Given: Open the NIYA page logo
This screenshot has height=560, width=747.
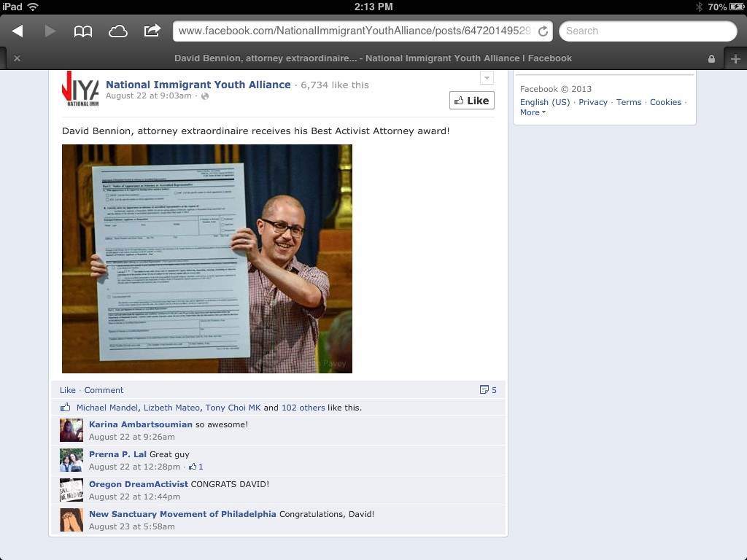Looking at the screenshot, I should (80, 88).
